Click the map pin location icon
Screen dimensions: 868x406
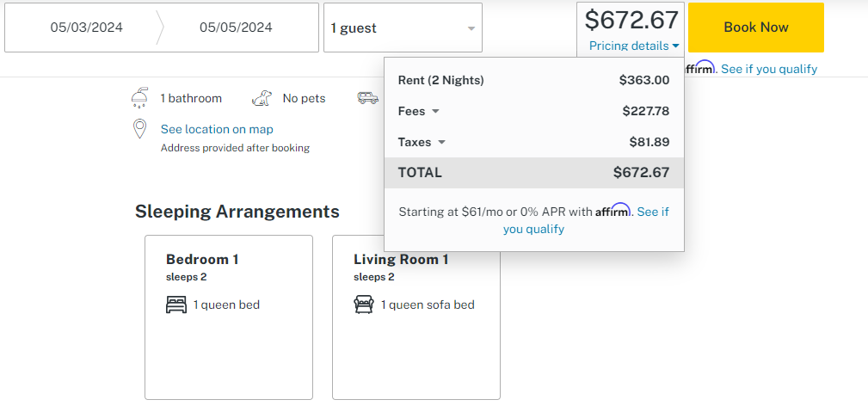pos(139,129)
